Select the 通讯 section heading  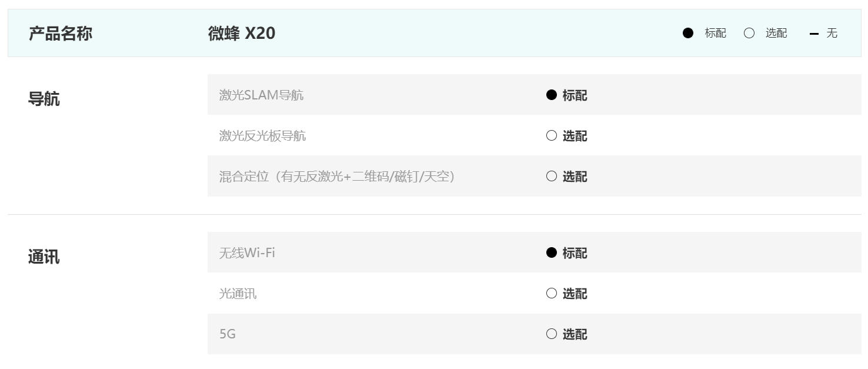click(44, 257)
